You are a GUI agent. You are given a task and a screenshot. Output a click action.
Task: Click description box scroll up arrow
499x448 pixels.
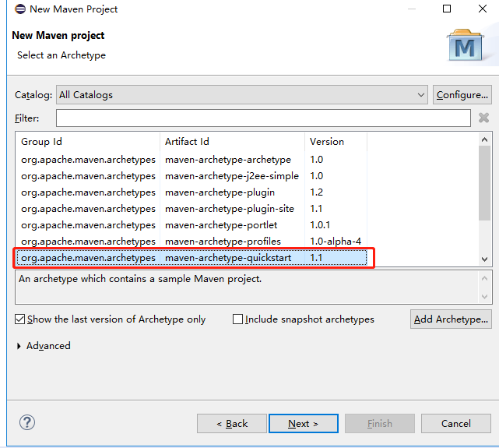tap(485, 278)
